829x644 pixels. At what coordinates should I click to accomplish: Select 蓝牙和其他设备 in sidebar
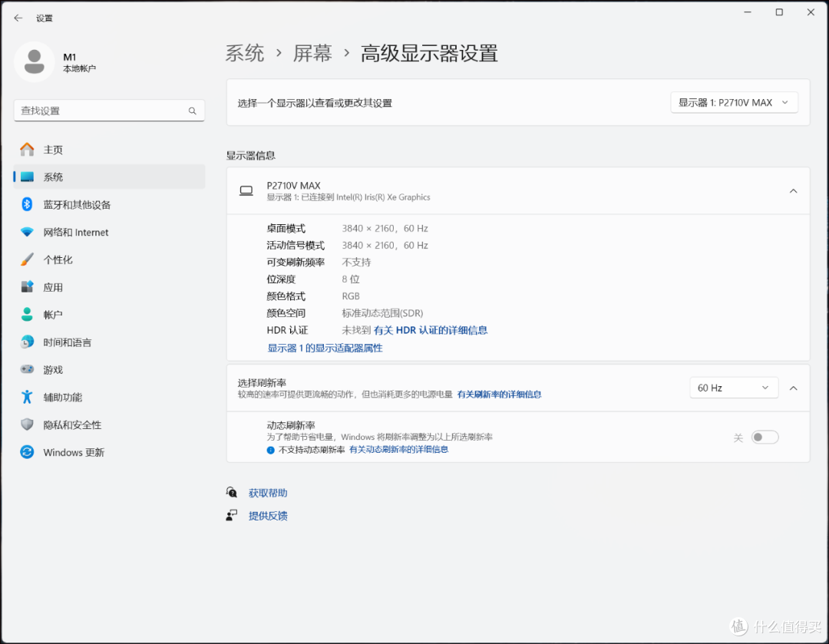(x=110, y=205)
